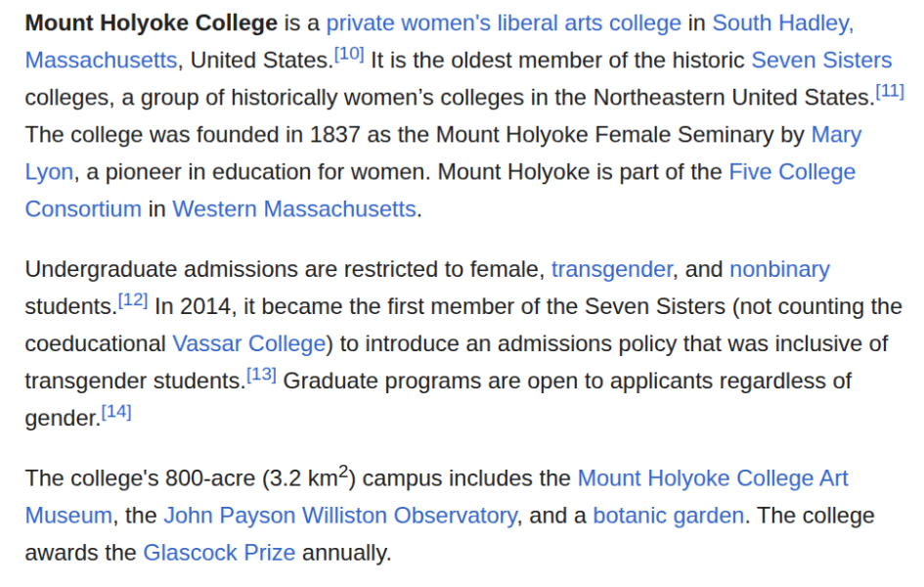
Task: Go to Western Massachusetts link
Action: (294, 209)
